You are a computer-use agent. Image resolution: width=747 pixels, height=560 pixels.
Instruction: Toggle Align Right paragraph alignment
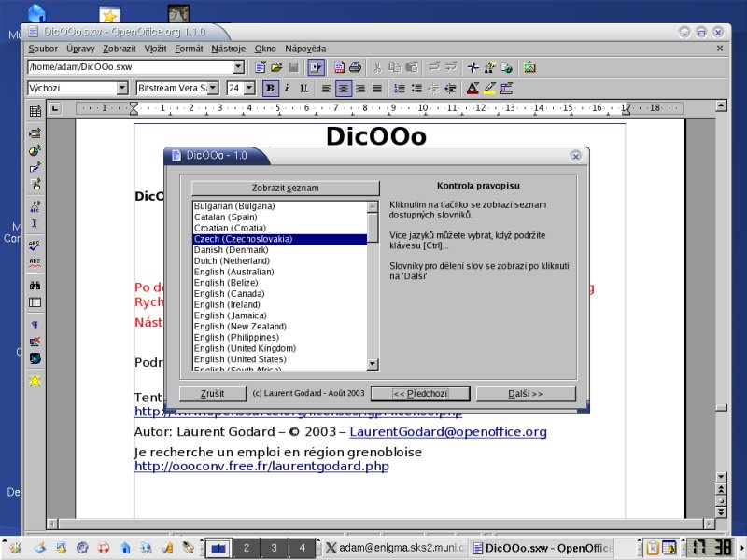[360, 88]
